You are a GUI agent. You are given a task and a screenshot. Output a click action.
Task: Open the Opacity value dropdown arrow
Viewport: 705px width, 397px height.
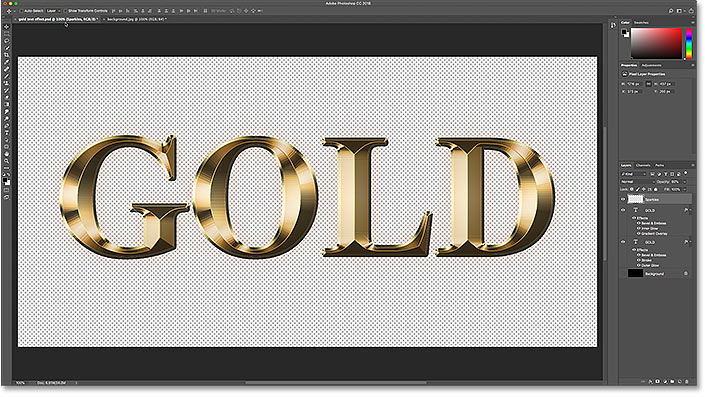click(685, 182)
